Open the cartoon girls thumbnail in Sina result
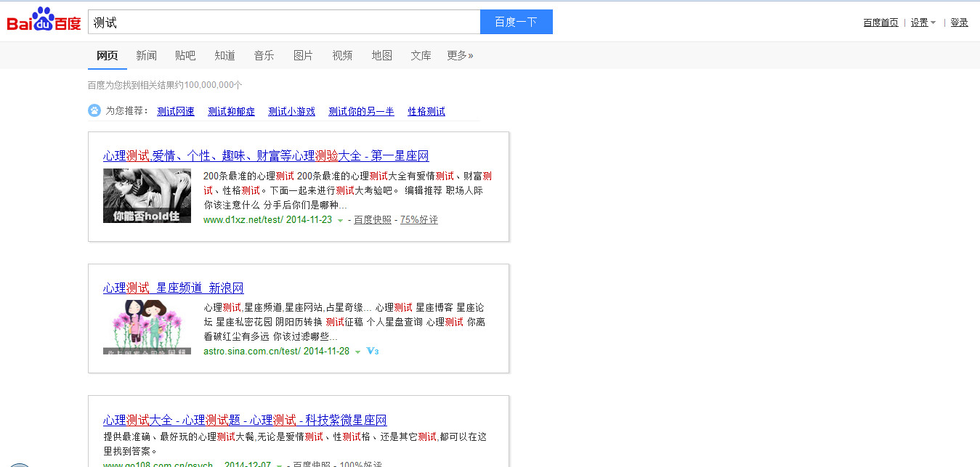980x467 pixels. (147, 327)
